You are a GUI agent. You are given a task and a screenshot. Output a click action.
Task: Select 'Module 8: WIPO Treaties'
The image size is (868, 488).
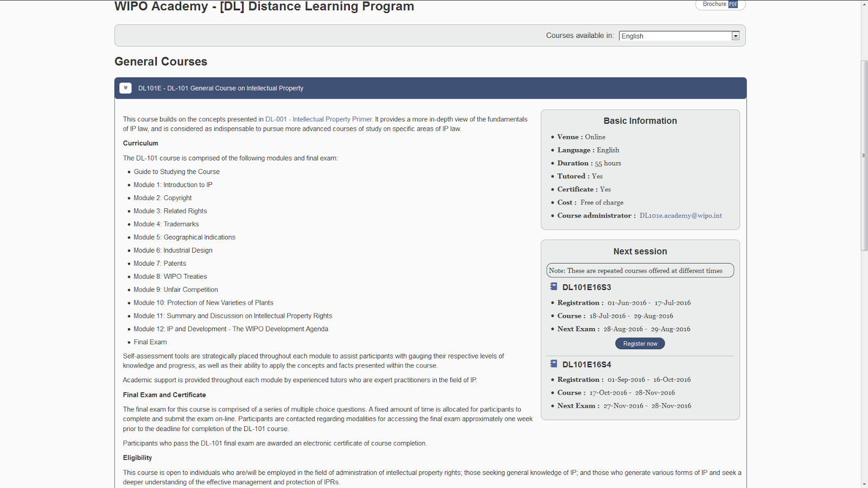pos(170,277)
